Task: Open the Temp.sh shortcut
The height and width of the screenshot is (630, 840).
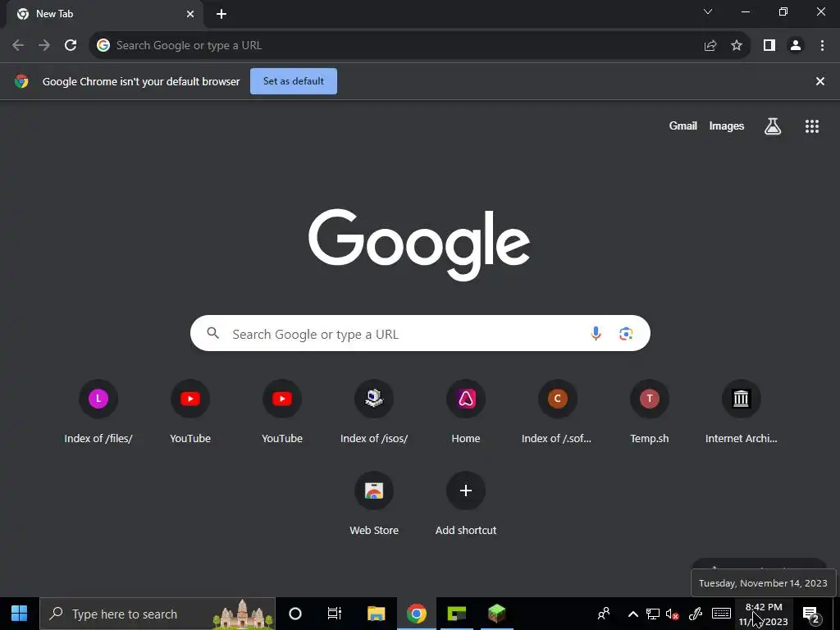Action: [x=650, y=412]
